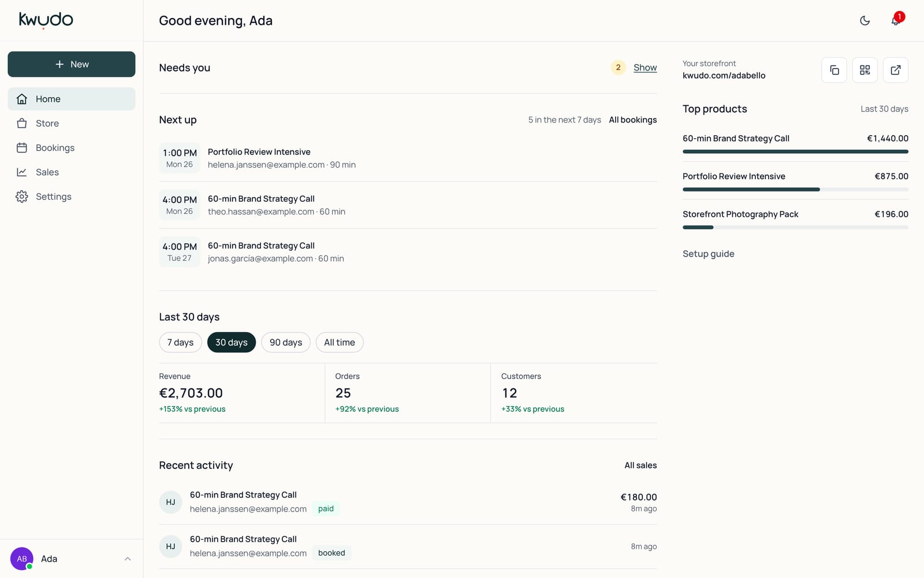
Task: View All sales in Recent activity
Action: [640, 465]
